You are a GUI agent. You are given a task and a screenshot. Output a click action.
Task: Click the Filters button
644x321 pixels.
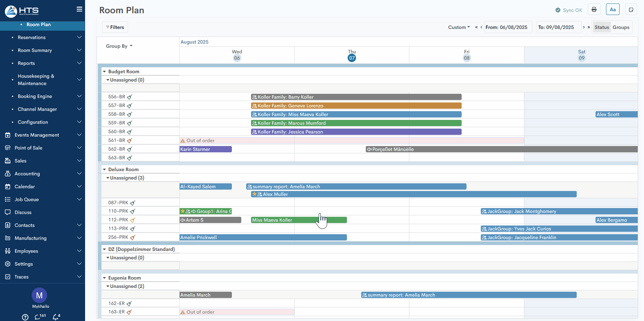click(x=115, y=27)
